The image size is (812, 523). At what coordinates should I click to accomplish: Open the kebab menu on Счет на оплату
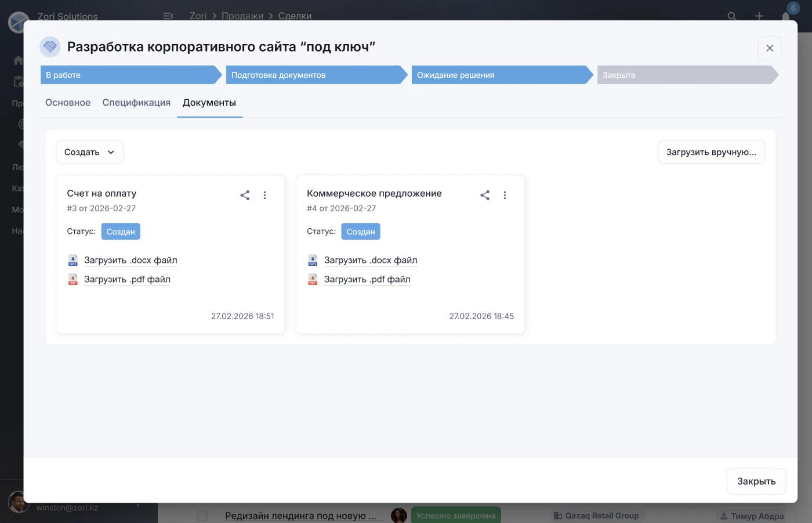point(264,195)
